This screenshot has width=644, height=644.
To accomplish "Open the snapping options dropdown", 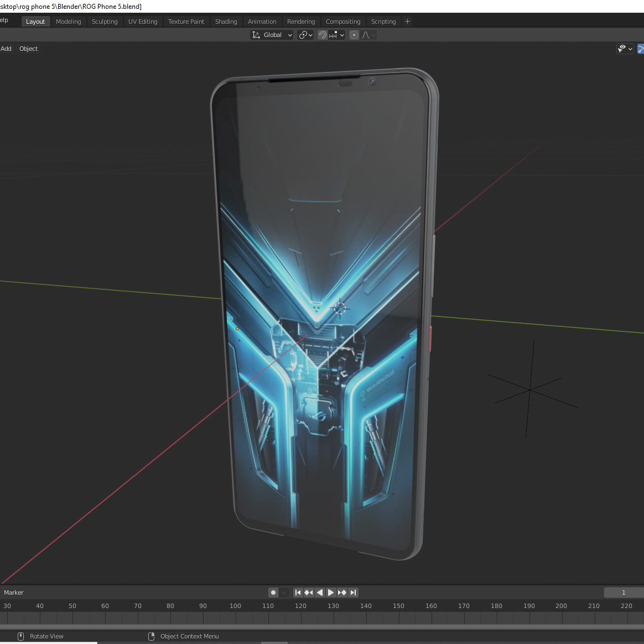I will click(x=337, y=35).
